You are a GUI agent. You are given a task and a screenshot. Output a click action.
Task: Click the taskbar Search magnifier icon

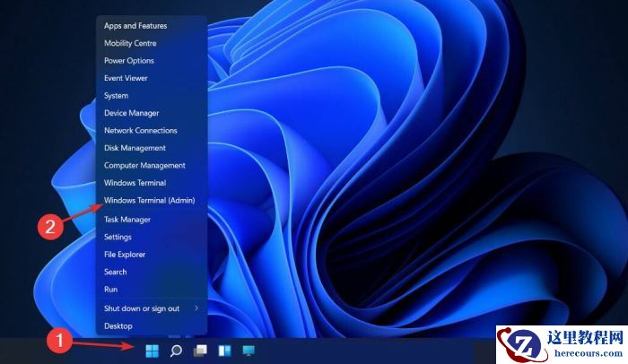click(x=176, y=351)
